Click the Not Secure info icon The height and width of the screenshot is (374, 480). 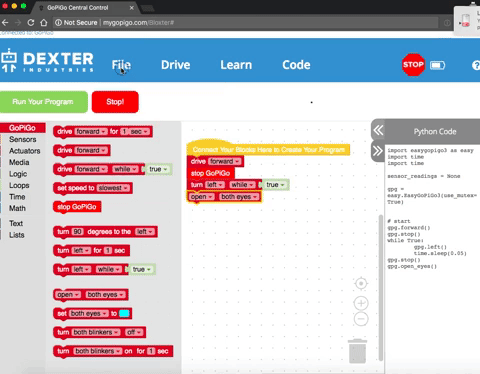(58, 23)
